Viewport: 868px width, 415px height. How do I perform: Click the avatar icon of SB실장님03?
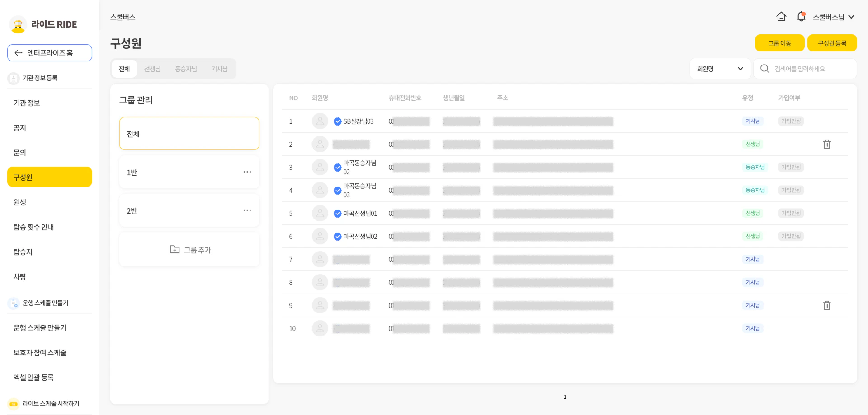[320, 121]
